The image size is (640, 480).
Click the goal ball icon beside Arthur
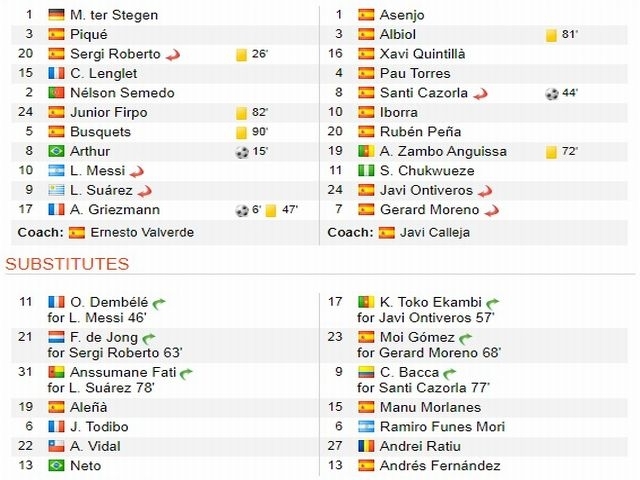242,152
